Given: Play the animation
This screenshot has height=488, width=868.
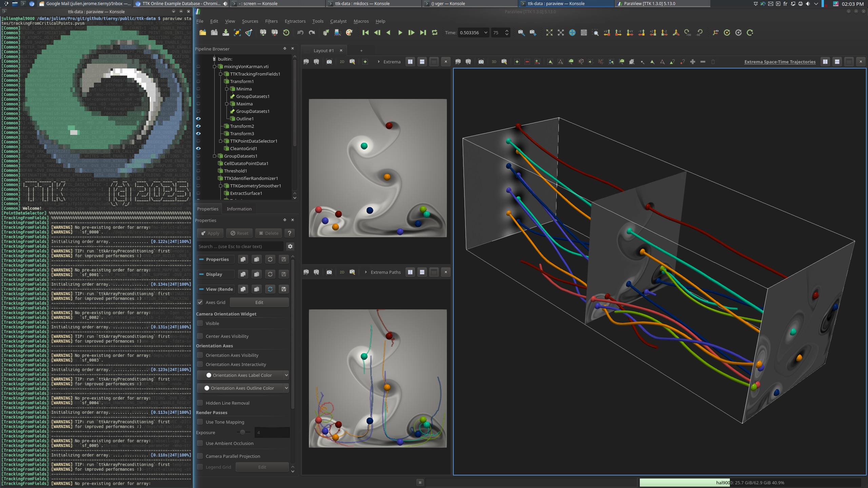Looking at the screenshot, I should pos(400,33).
